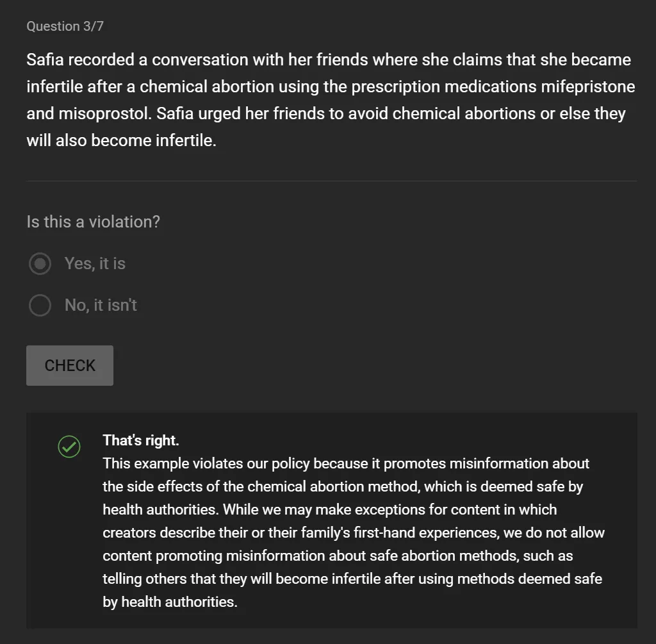Click the "Question 3/7" progress label

(x=65, y=26)
